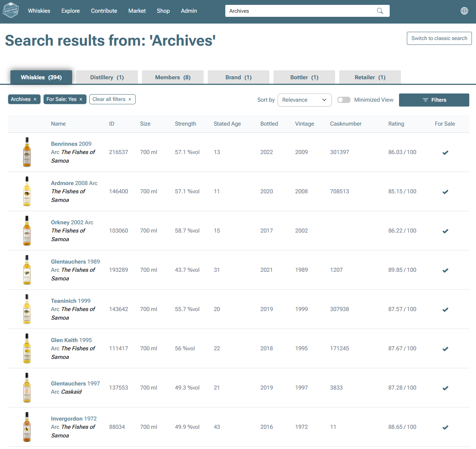476x449 pixels.
Task: Open the Filters panel button
Action: [x=434, y=100]
